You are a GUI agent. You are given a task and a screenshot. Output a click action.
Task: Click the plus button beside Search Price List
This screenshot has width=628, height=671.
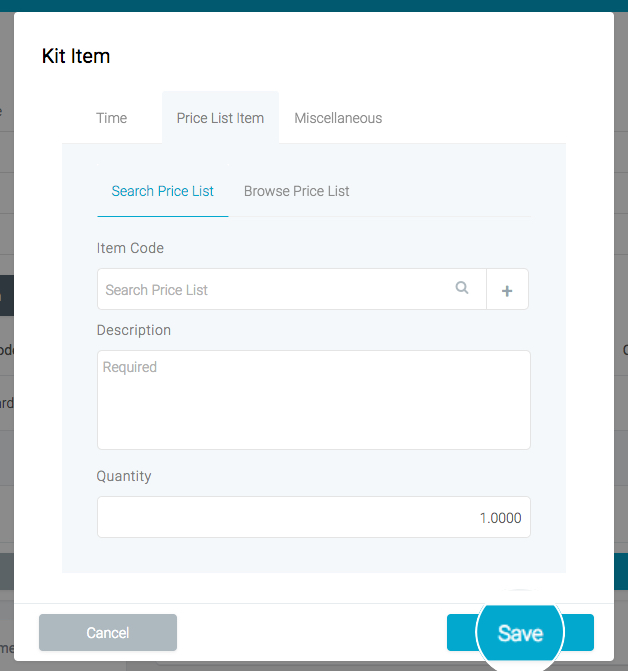(x=507, y=290)
